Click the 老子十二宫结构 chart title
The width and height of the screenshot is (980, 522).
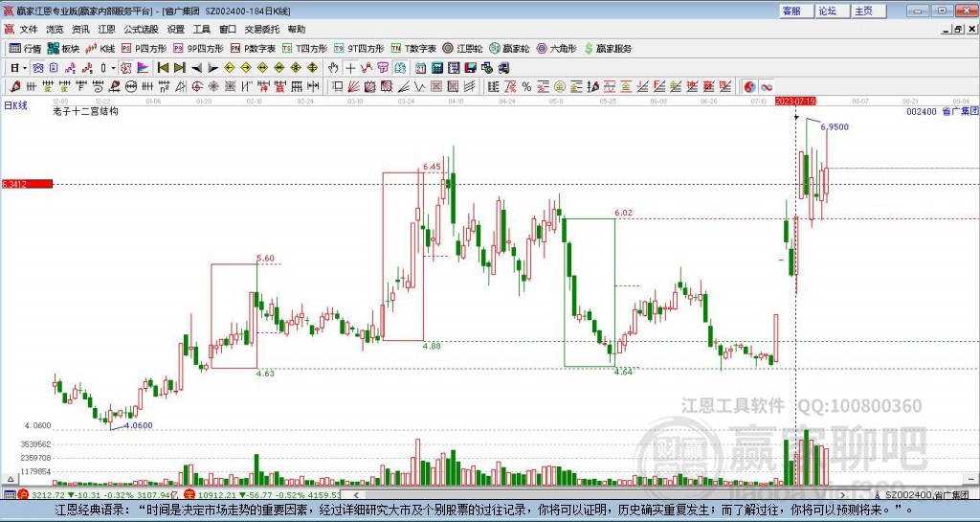click(85, 111)
